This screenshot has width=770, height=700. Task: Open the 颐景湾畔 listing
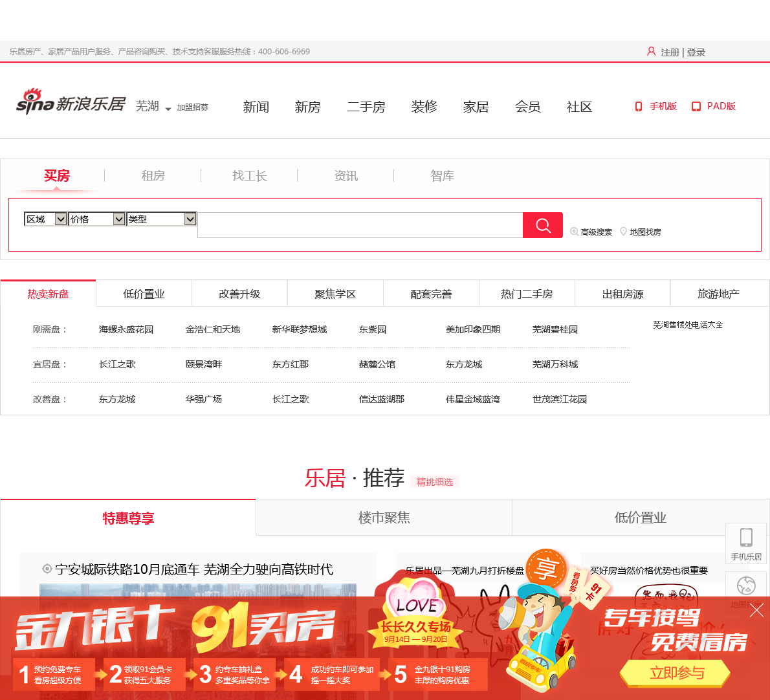pyautogui.click(x=204, y=364)
